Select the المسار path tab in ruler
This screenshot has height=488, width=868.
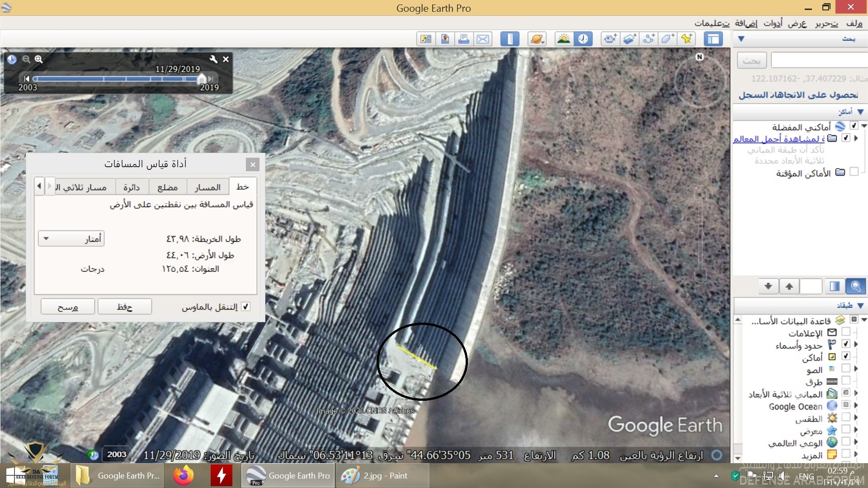click(x=208, y=187)
